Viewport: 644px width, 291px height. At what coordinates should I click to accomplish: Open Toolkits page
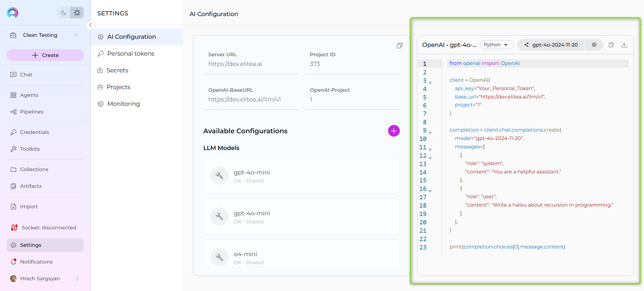(45, 149)
